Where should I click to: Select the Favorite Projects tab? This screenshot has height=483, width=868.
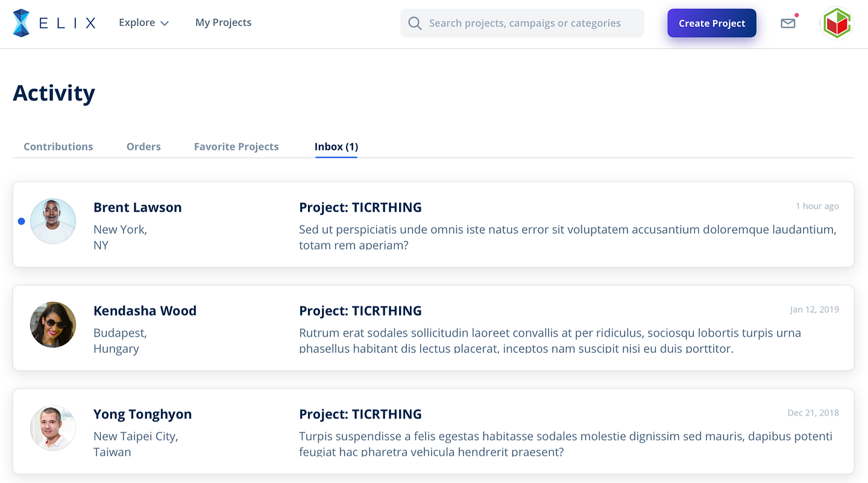236,146
